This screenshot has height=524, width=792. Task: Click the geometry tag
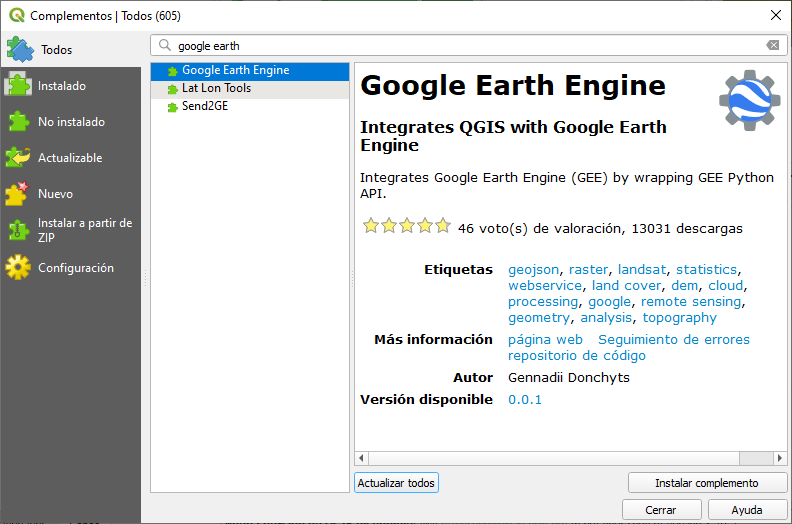coord(539,318)
